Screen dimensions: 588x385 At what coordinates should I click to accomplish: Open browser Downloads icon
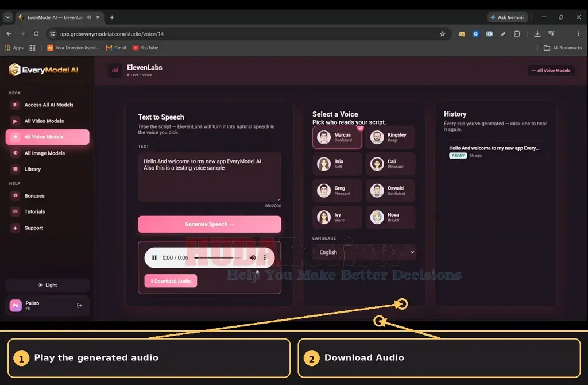click(x=537, y=34)
